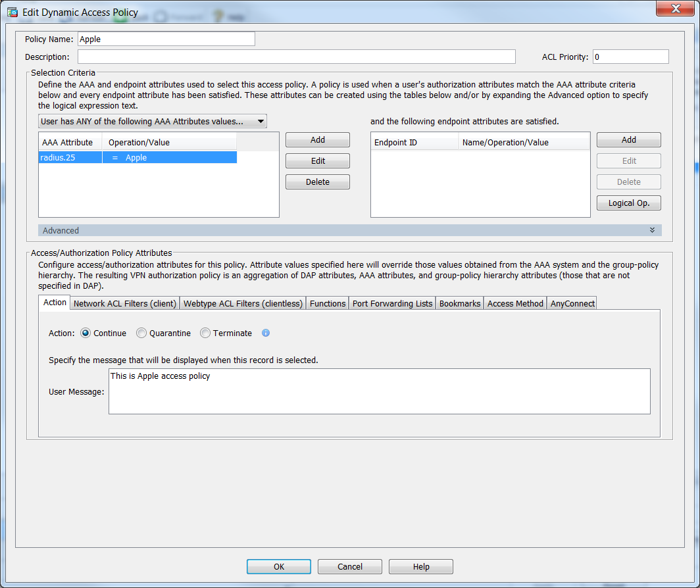Click into the User Message text area
Viewport: 700px width, 588px height.
click(379, 391)
